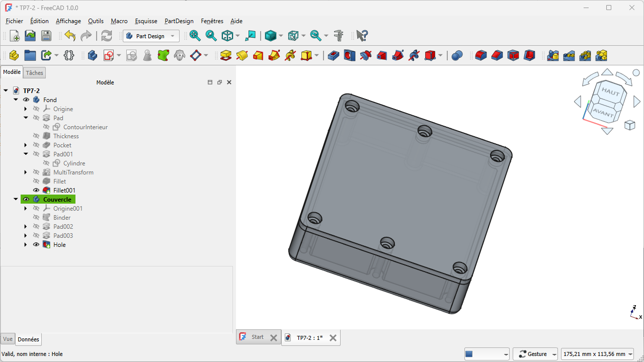Click the Create body icon
The width and height of the screenshot is (644, 362).
93,55
